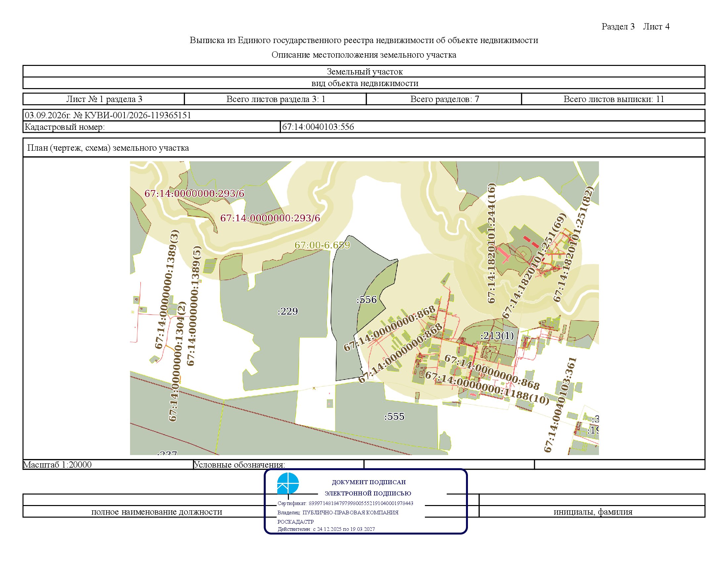Select request number "КУВИ-001/2026-119365151" row
The width and height of the screenshot is (728, 563).
pyautogui.click(x=364, y=115)
